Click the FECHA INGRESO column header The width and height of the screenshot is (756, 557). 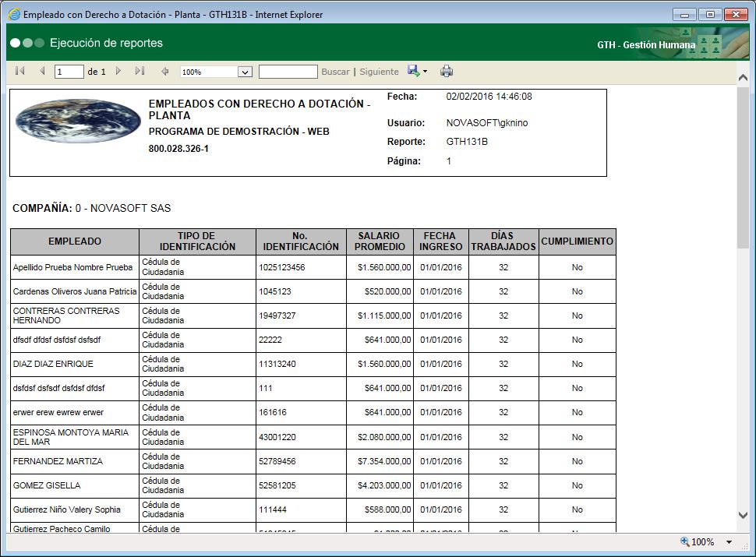[x=440, y=241]
